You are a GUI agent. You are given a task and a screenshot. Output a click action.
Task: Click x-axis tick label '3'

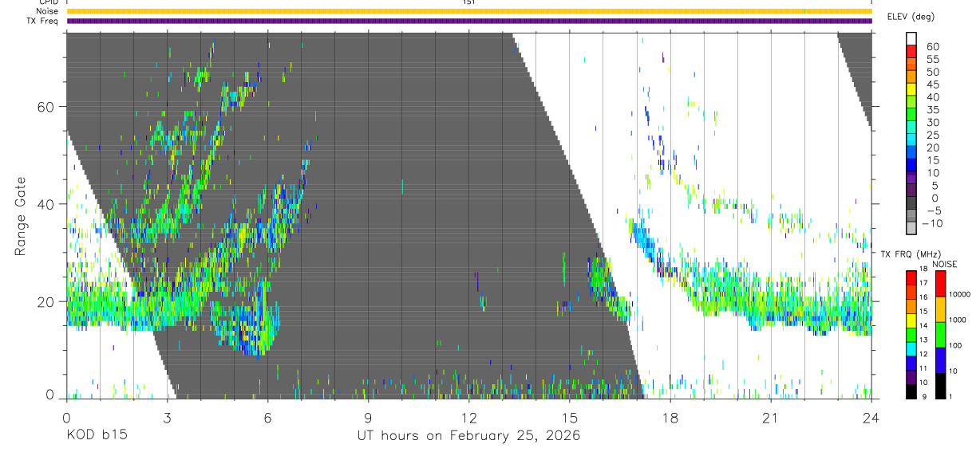(x=167, y=418)
